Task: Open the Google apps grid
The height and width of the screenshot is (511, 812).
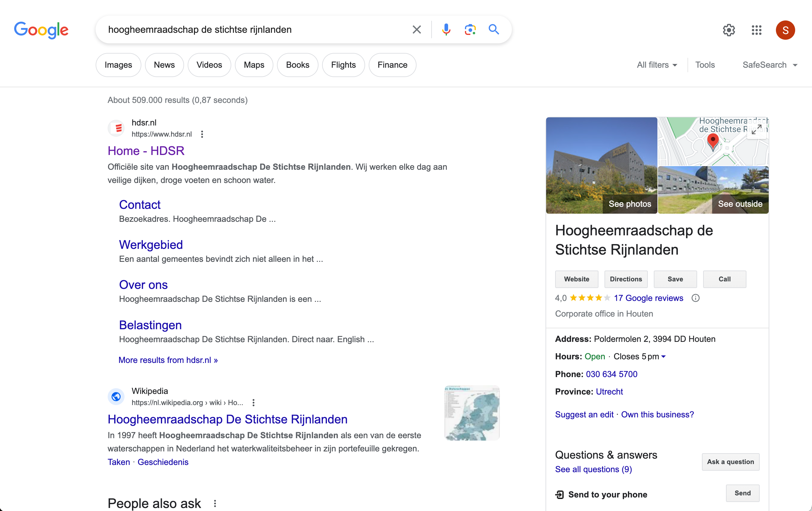Action: [756, 30]
